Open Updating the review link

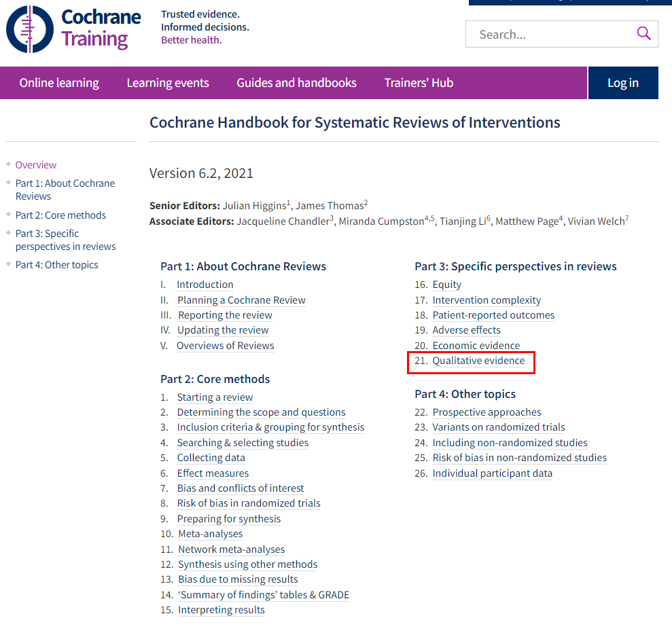(x=223, y=330)
